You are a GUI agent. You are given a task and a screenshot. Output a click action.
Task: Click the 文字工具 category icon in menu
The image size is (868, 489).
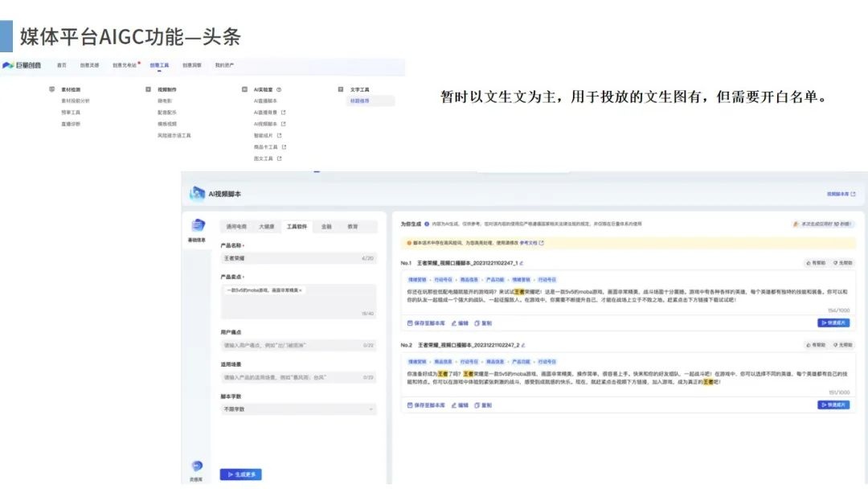(341, 88)
